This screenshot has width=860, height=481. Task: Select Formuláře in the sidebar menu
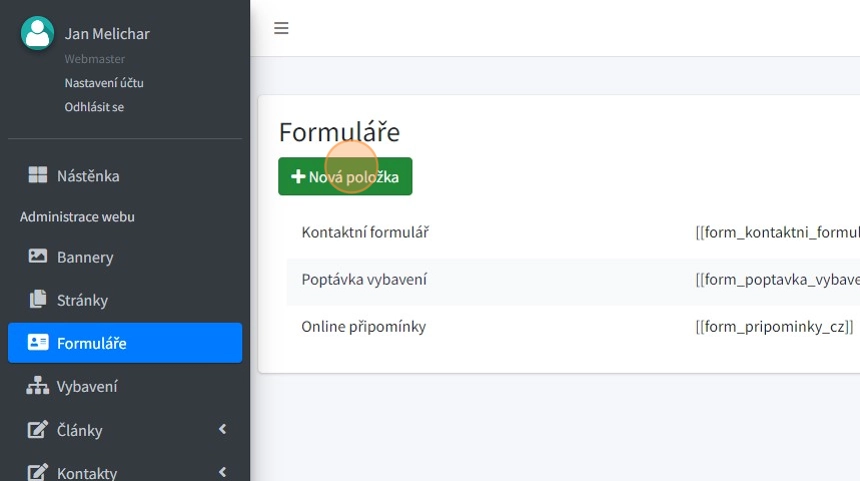coord(91,343)
